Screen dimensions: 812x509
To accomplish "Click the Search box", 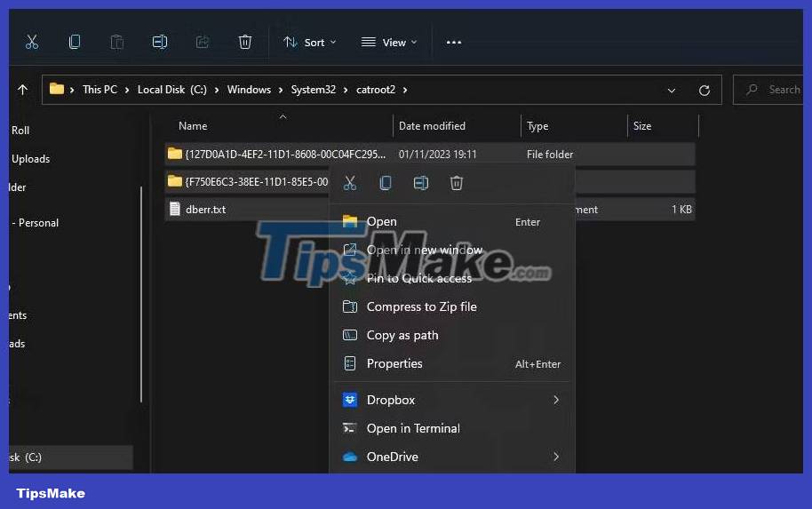I will (x=768, y=90).
